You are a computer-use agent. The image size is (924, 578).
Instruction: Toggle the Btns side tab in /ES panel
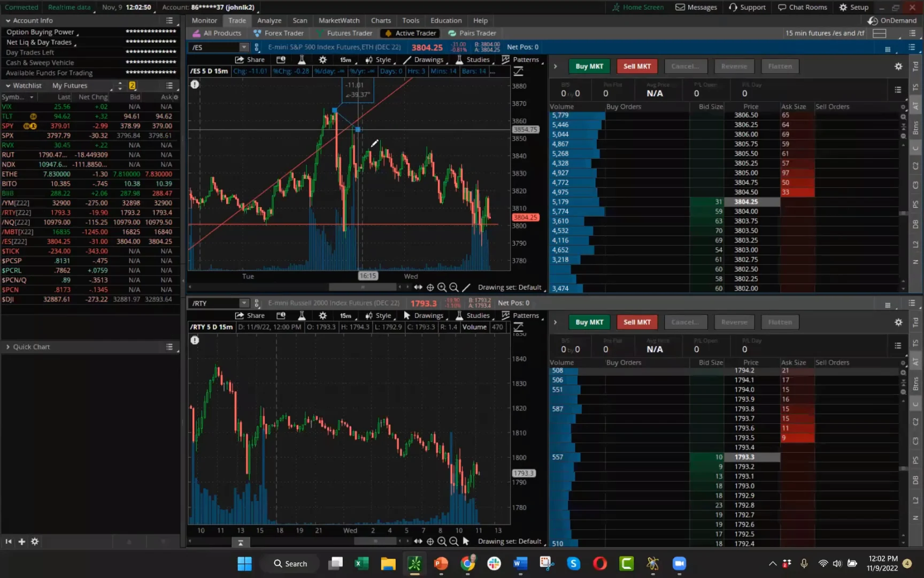(x=915, y=127)
